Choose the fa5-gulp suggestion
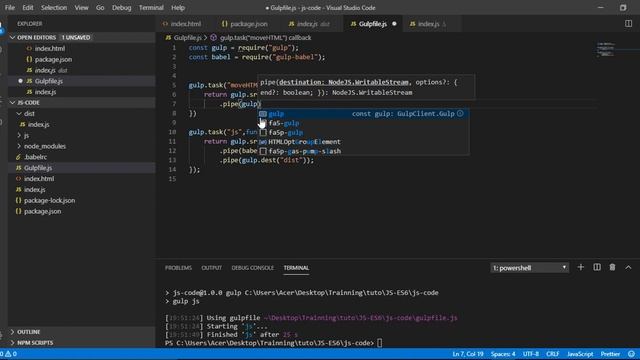 [x=363, y=123]
